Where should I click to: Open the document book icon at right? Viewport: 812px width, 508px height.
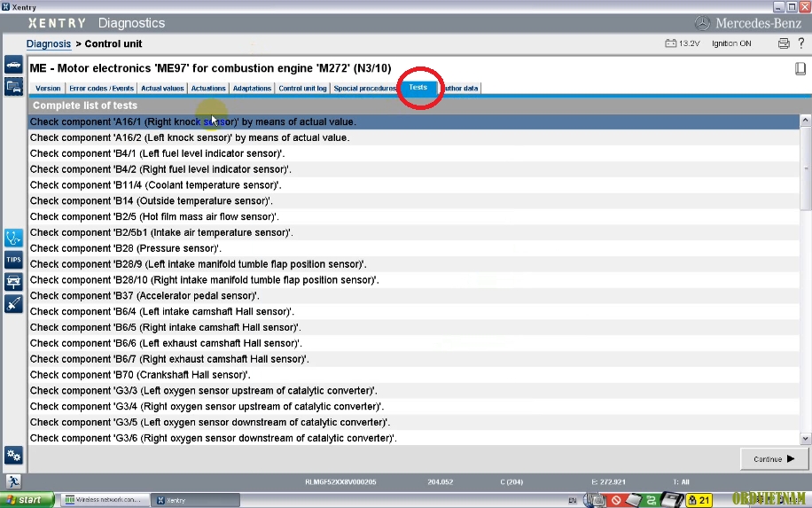pos(800,68)
